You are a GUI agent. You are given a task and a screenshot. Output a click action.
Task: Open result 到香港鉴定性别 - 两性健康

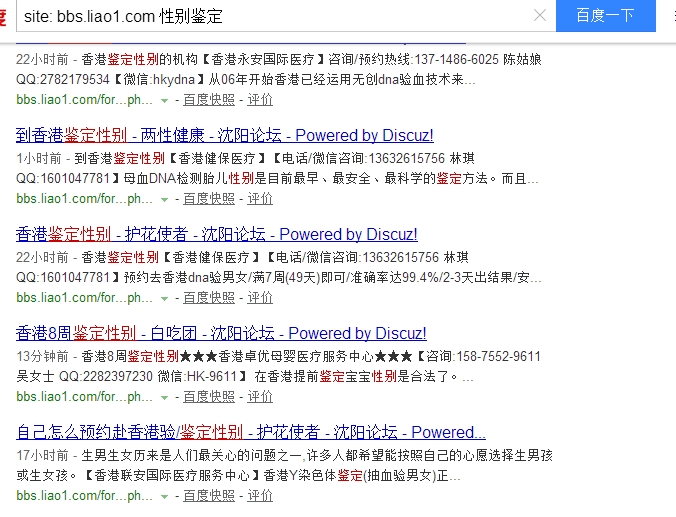pyautogui.click(x=225, y=135)
